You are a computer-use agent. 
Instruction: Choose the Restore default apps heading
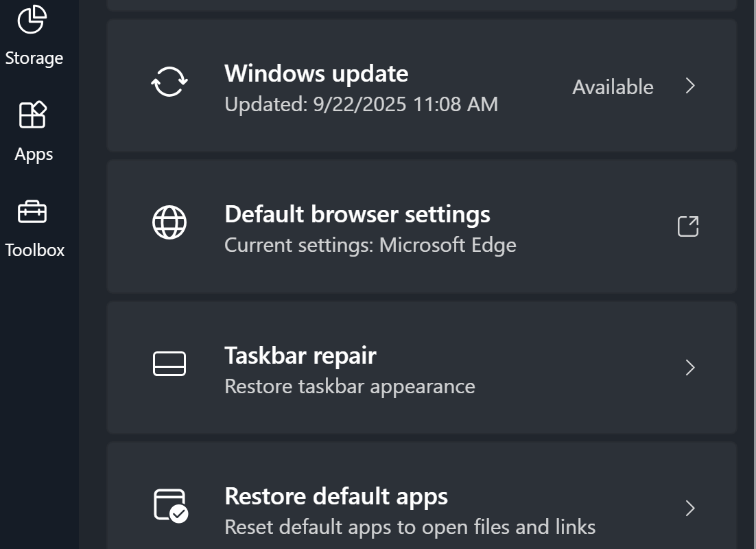(x=336, y=496)
